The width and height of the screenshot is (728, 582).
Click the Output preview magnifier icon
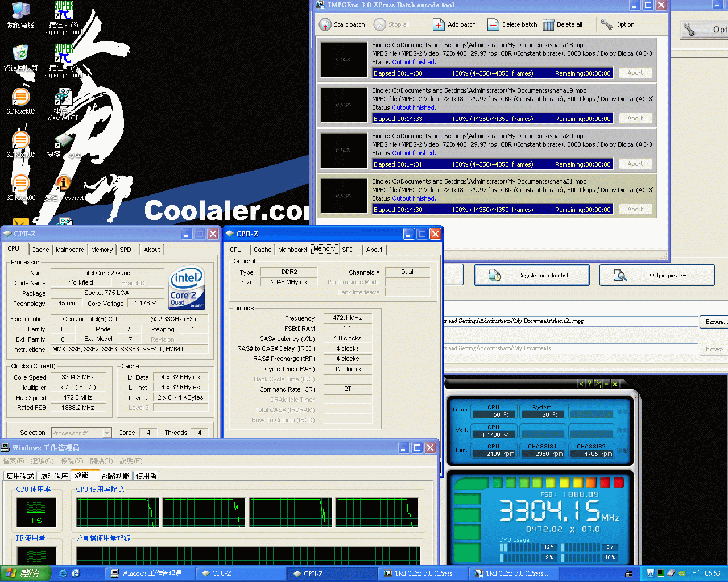[x=620, y=275]
